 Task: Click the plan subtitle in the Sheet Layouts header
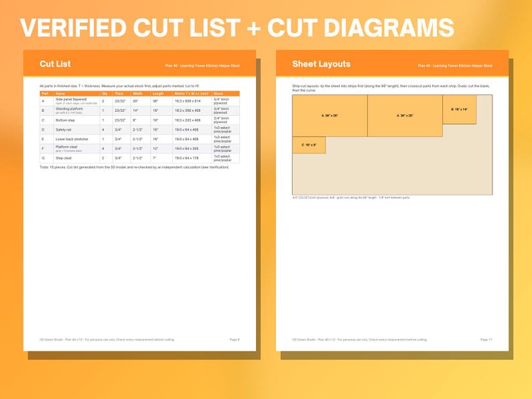[x=455, y=66]
